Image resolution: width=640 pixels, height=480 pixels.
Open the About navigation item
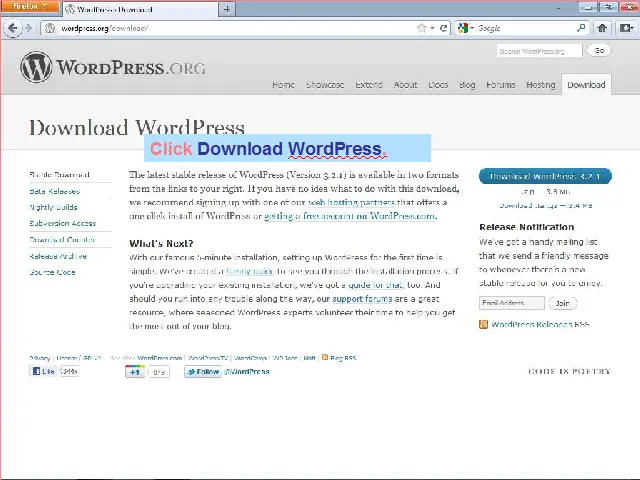pyautogui.click(x=405, y=85)
